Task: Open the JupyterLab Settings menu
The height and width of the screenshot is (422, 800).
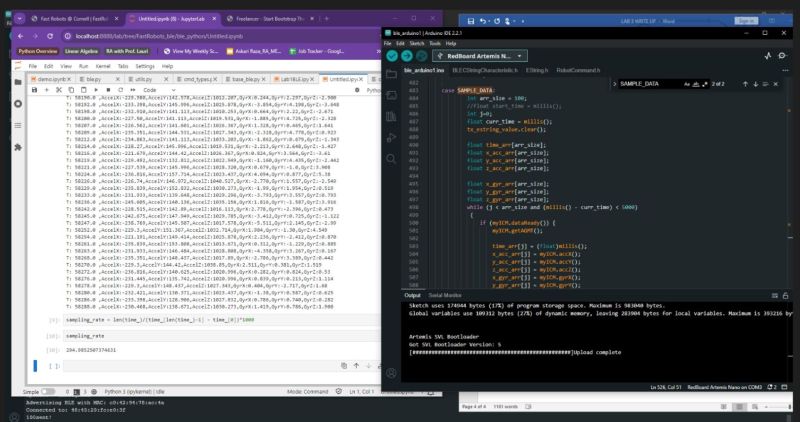Action: (x=144, y=66)
